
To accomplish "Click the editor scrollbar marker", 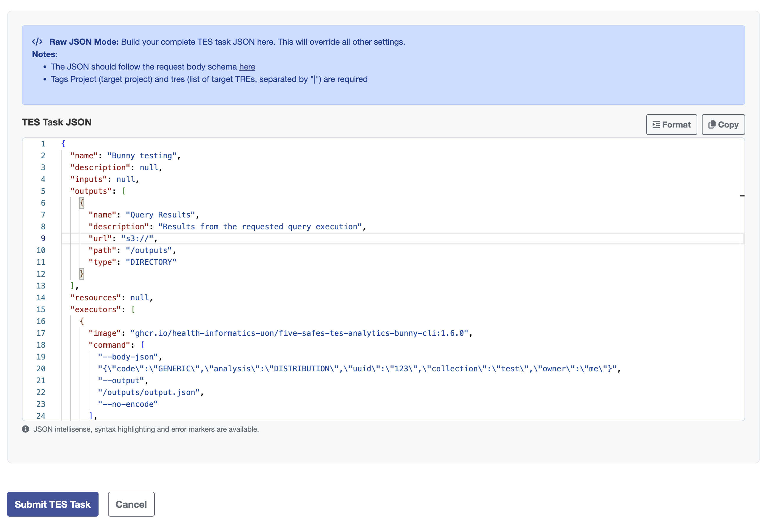I will 742,196.
